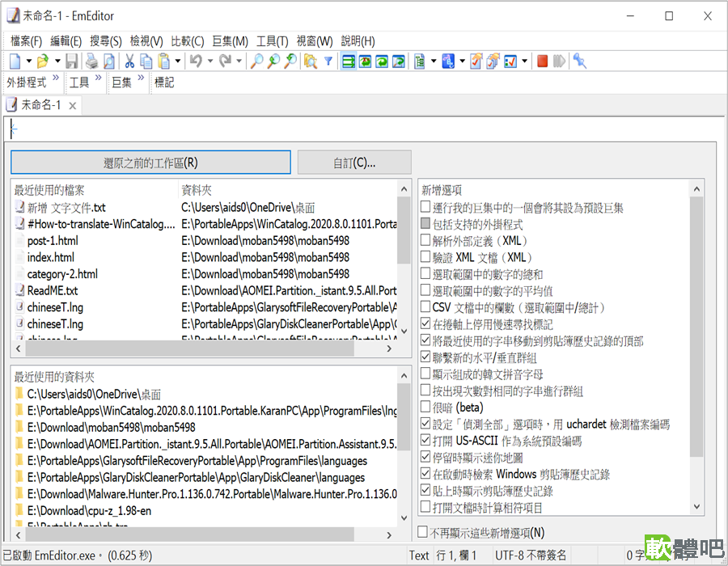The image size is (728, 566).
Task: Click the Find Next magnifier icon
Action: (x=274, y=61)
